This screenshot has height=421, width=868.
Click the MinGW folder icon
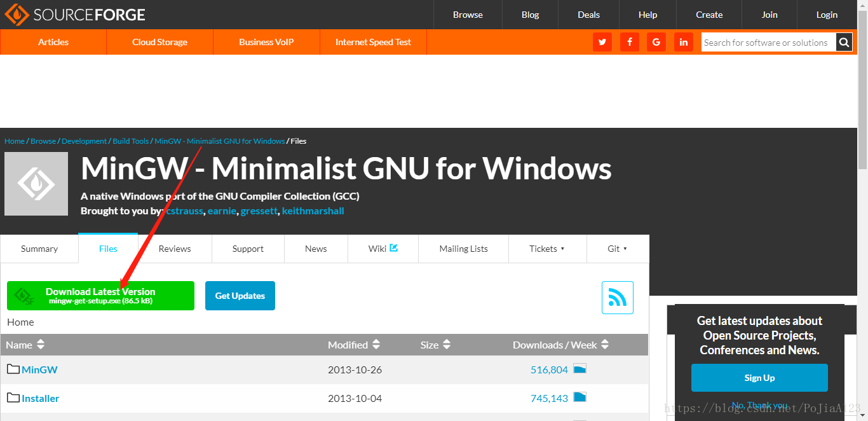pyautogui.click(x=13, y=369)
